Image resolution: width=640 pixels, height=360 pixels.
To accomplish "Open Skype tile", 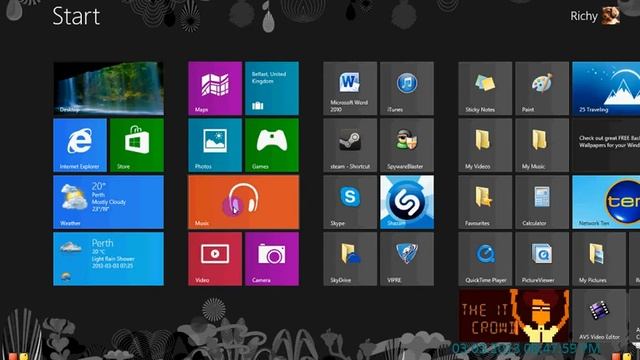I will [350, 202].
